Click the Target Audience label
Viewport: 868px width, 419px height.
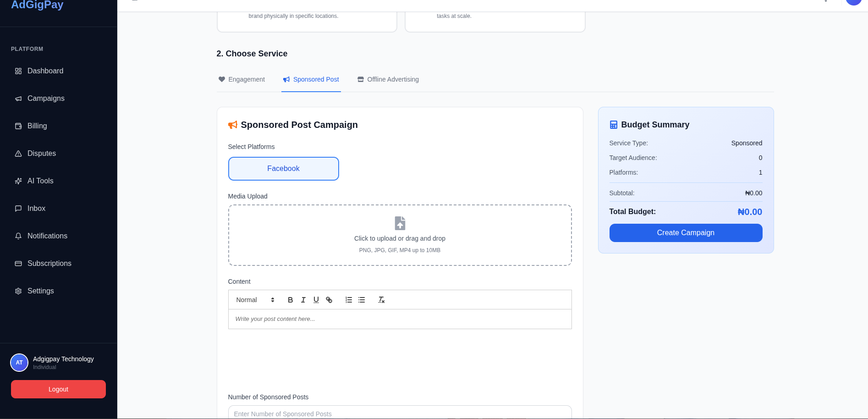633,158
